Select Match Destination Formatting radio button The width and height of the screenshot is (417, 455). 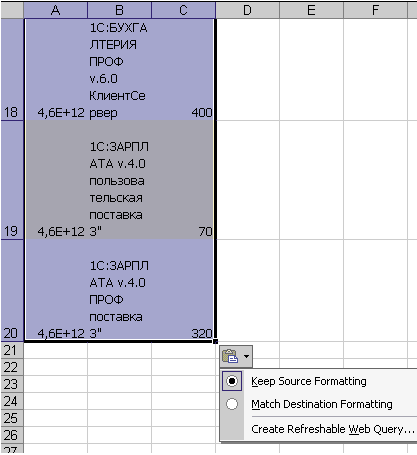pyautogui.click(x=232, y=404)
